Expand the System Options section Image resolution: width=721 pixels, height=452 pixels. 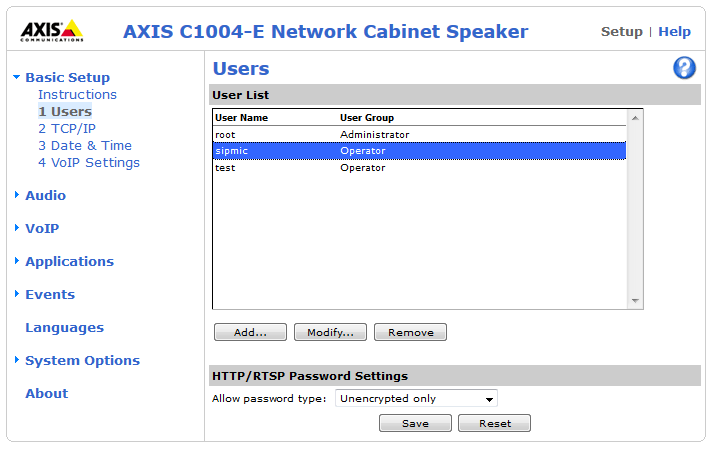click(82, 360)
